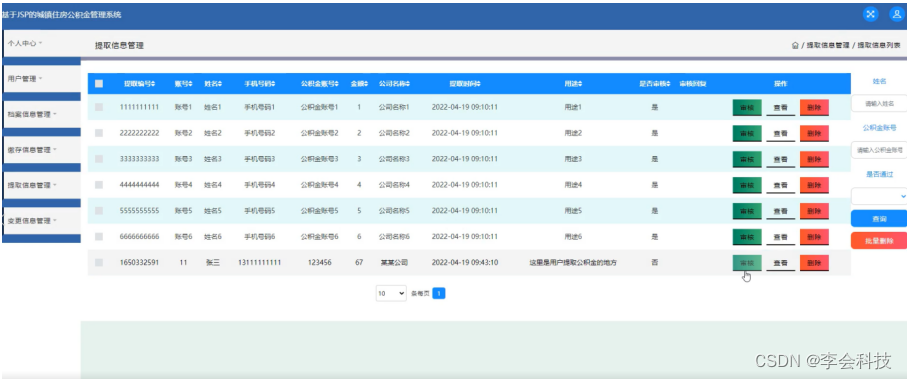Expand the 变更信息管理 sidebar menu
Viewport: 907px width, 379px height.
point(42,220)
